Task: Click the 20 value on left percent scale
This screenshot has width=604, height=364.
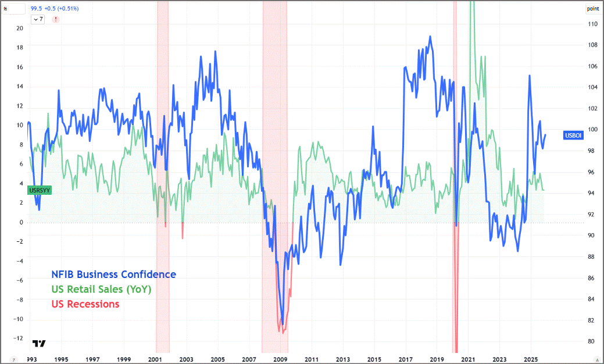Action: (x=20, y=28)
